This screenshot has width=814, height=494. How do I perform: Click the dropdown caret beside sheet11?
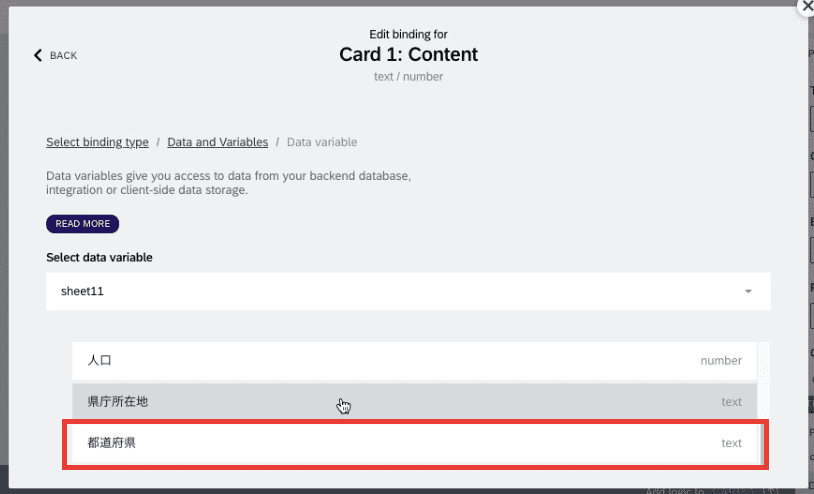[x=748, y=292]
